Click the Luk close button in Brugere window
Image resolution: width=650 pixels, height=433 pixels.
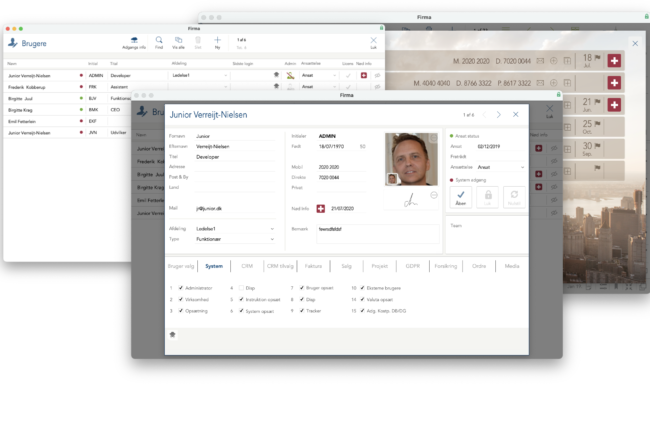(x=374, y=42)
